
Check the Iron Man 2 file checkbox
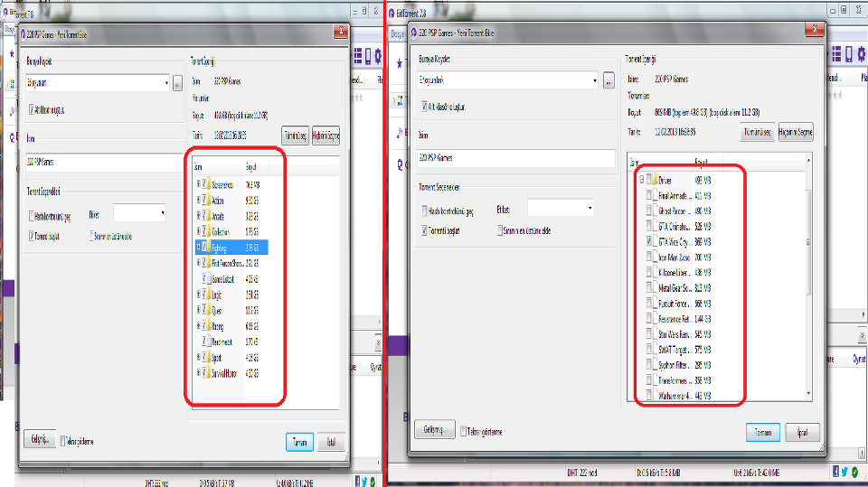649,257
